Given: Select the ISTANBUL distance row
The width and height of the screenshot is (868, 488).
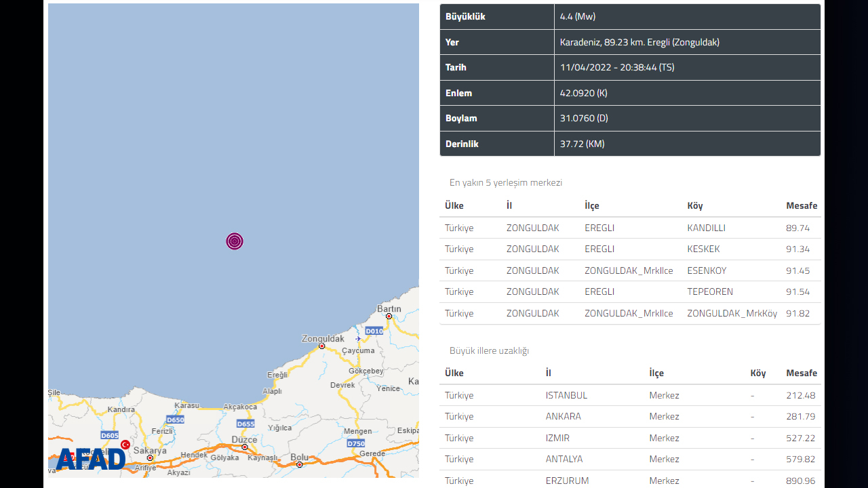Looking at the screenshot, I should 630,395.
